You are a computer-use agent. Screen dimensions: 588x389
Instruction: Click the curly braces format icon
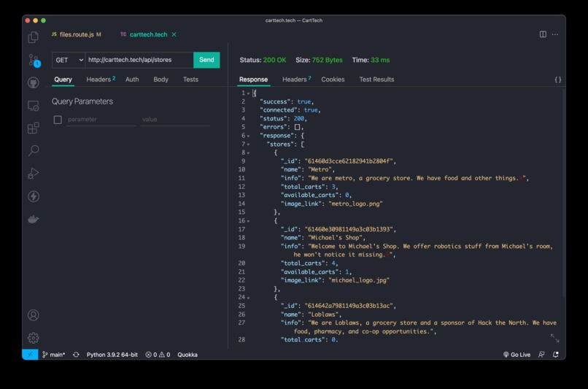point(558,80)
